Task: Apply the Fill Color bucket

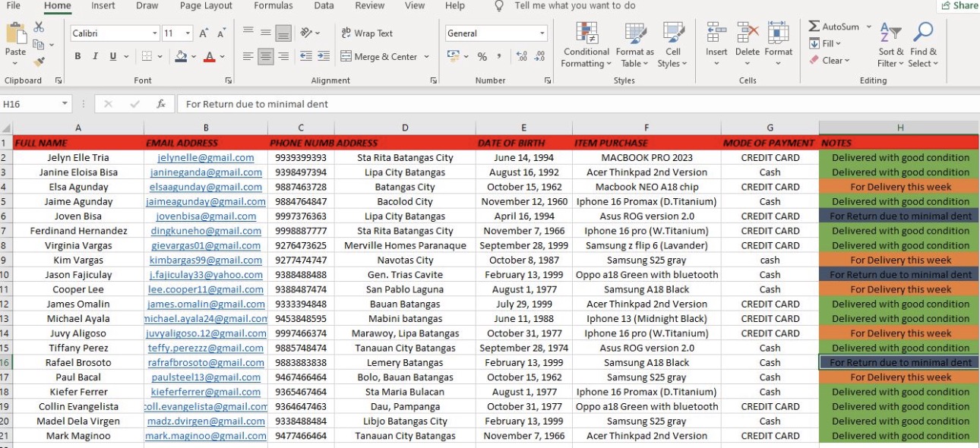Action: click(181, 56)
